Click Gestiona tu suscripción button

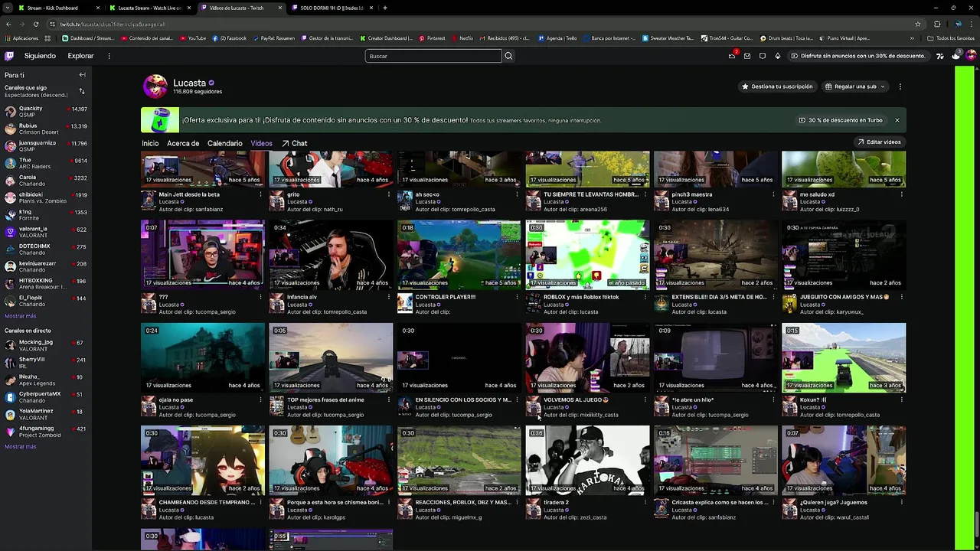[777, 86]
